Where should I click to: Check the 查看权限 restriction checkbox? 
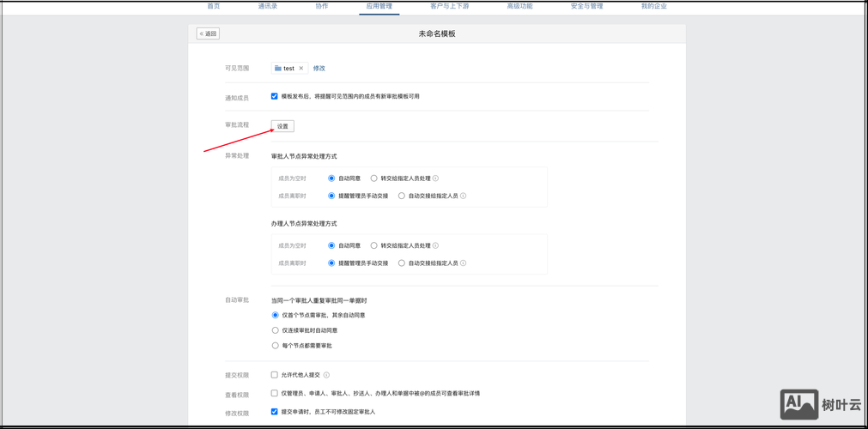(x=274, y=393)
